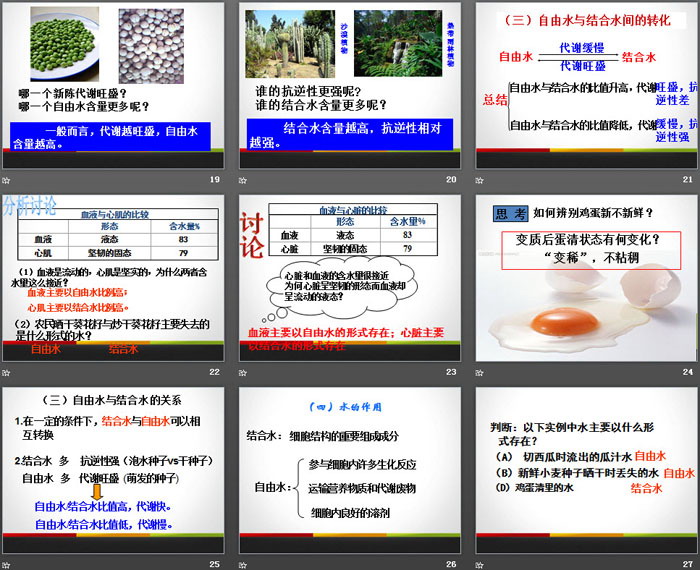The height and width of the screenshot is (570, 700).
Task: Click the slide number 24 label
Action: pos(686,371)
